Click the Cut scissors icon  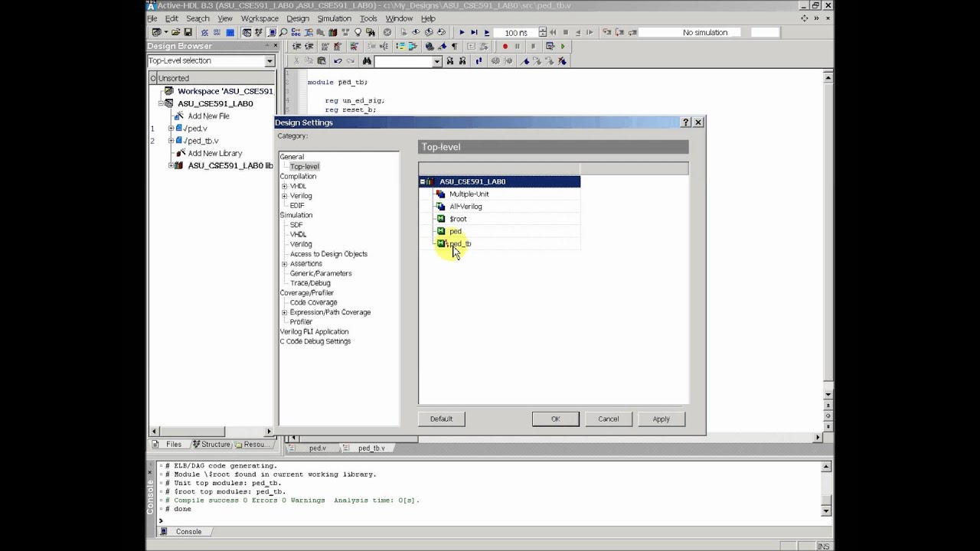tap(296, 60)
